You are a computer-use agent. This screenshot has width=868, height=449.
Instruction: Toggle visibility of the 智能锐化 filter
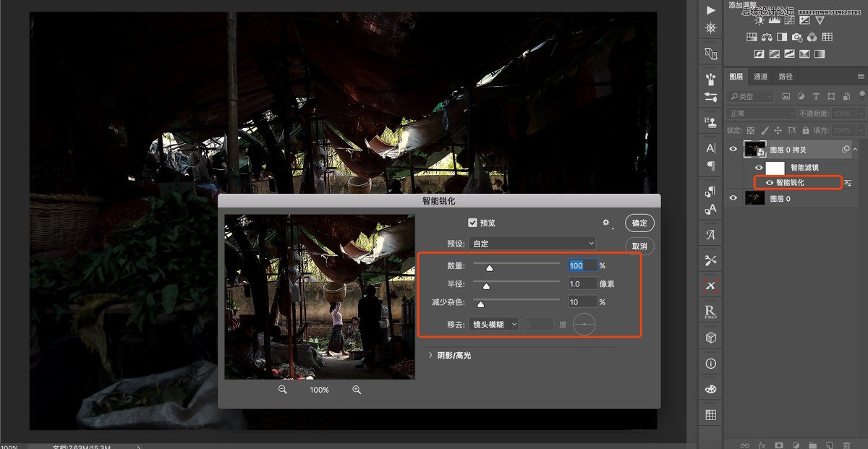(x=769, y=183)
